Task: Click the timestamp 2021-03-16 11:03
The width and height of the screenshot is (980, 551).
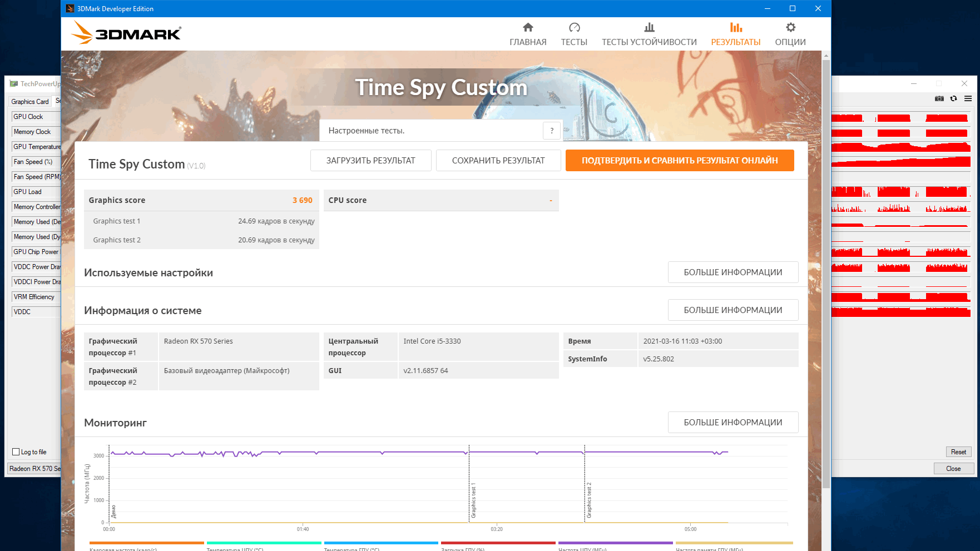Action: 682,341
